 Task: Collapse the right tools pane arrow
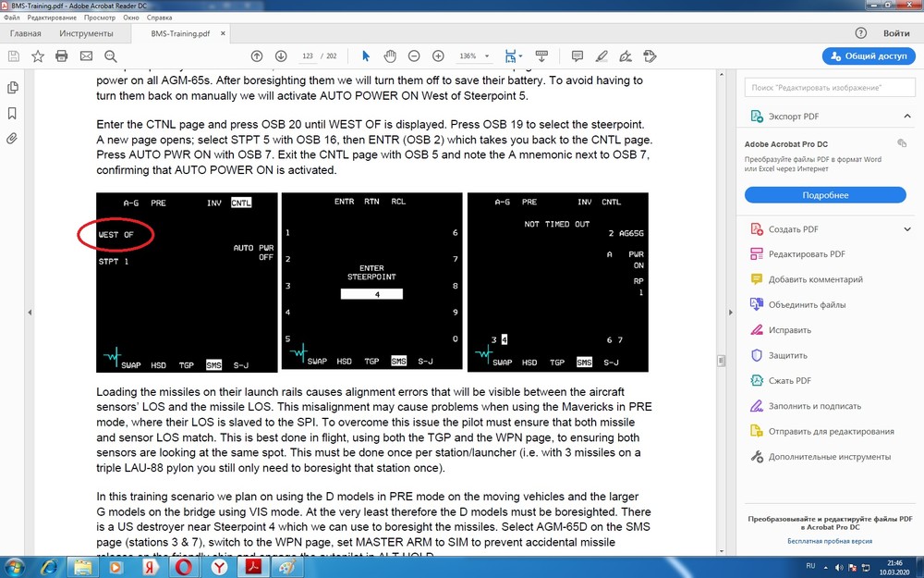[x=731, y=313]
